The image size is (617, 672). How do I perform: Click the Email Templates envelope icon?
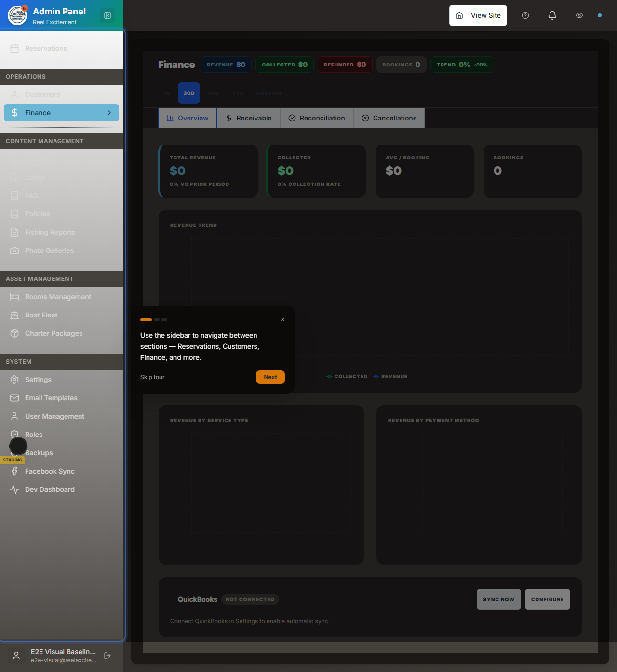[14, 398]
